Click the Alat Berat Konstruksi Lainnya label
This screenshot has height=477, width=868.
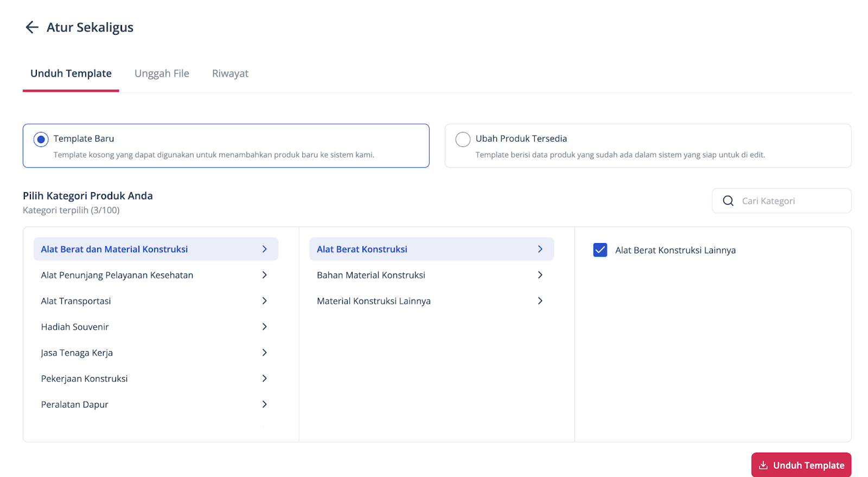pos(675,250)
